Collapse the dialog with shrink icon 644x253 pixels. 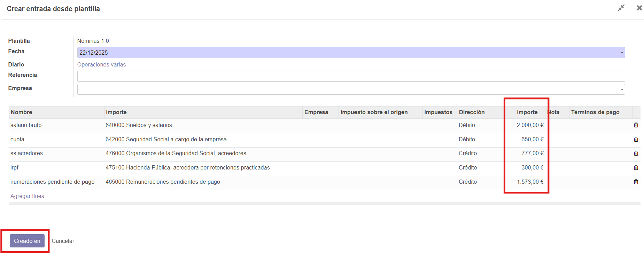pyautogui.click(x=621, y=8)
